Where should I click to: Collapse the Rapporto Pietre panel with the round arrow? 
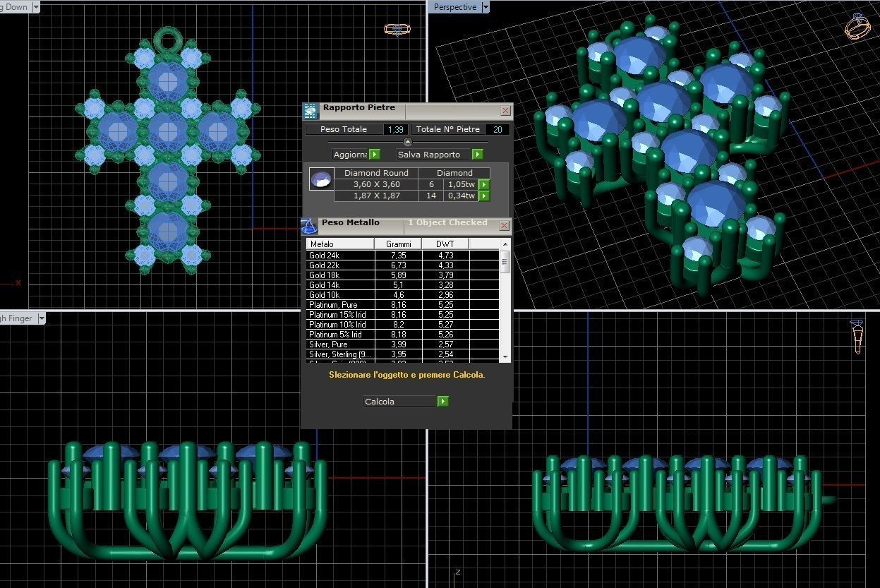click(x=407, y=142)
